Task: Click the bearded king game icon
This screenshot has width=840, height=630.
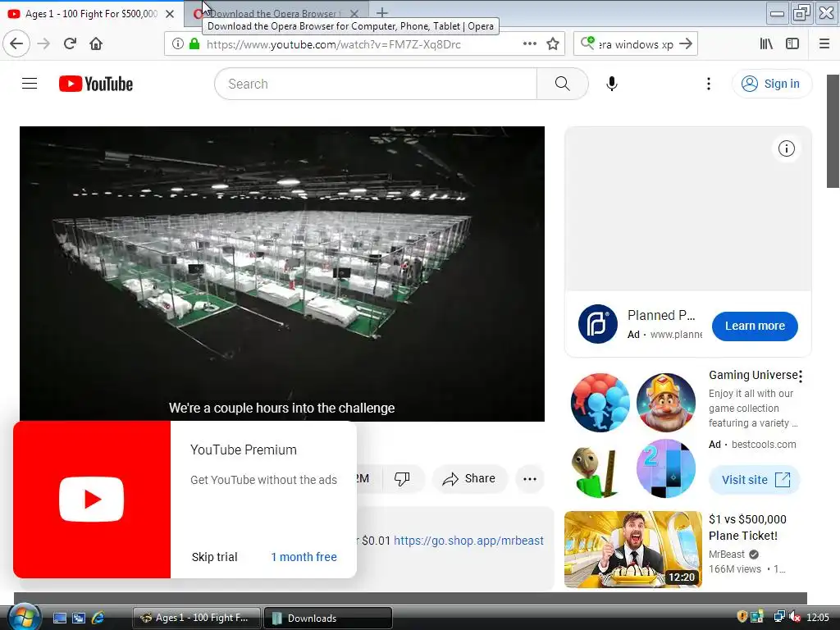Action: click(x=666, y=402)
